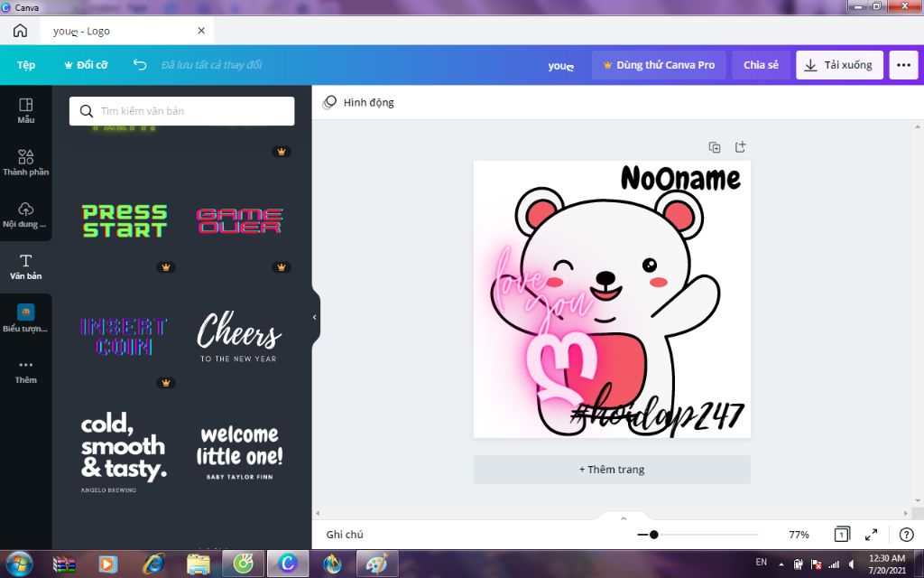924x578 pixels.
Task: Expand page thumbnails with up chevron
Action: (624, 518)
